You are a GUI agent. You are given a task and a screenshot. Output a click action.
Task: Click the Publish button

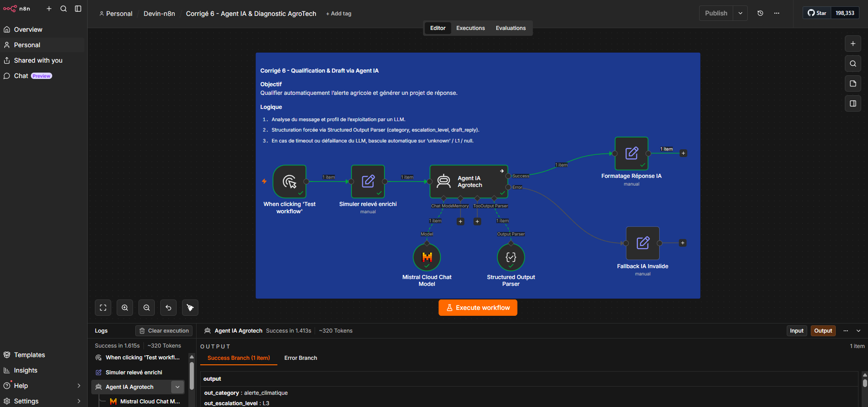(716, 13)
